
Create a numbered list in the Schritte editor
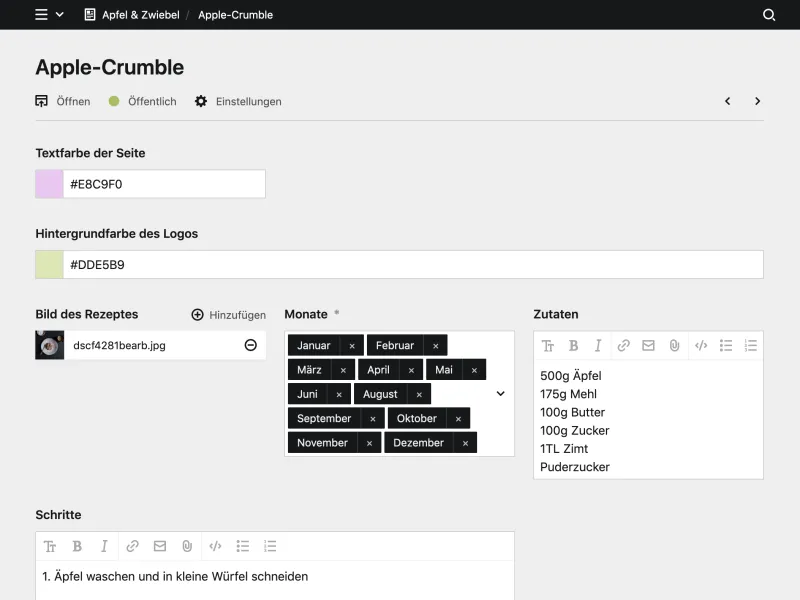click(x=269, y=546)
